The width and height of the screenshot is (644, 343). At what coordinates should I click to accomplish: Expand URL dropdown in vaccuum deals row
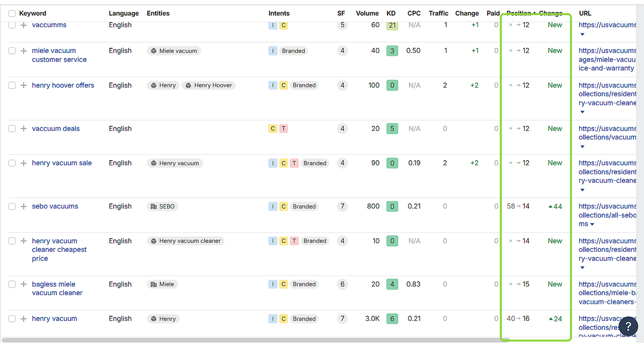tap(583, 147)
